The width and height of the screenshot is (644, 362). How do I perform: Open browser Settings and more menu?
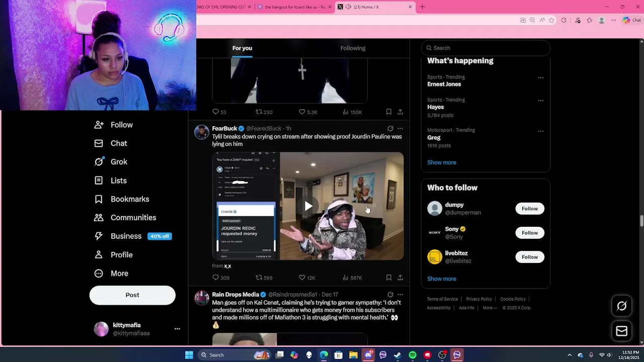tap(613, 20)
